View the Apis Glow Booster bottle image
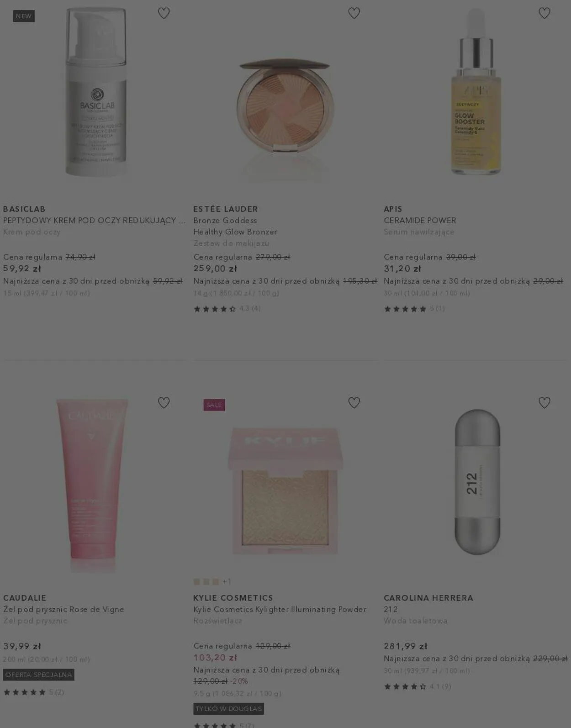Image resolution: width=571 pixels, height=728 pixels. click(x=476, y=91)
